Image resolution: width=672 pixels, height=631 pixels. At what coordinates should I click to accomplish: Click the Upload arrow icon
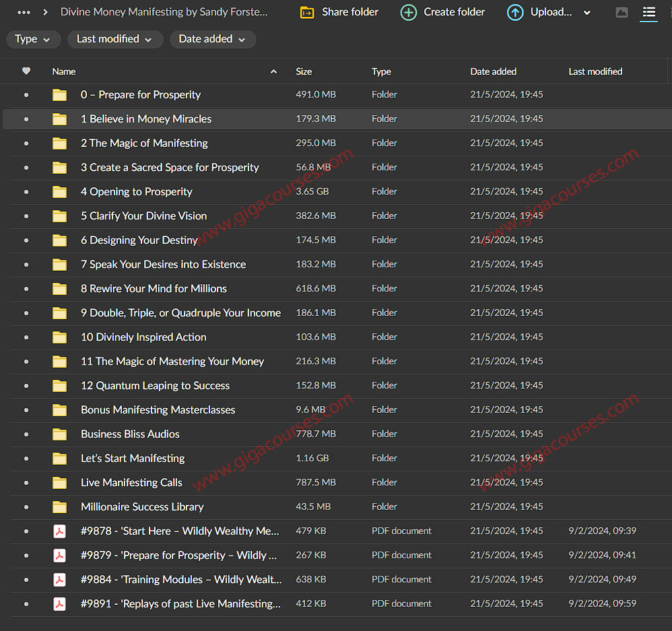click(515, 12)
